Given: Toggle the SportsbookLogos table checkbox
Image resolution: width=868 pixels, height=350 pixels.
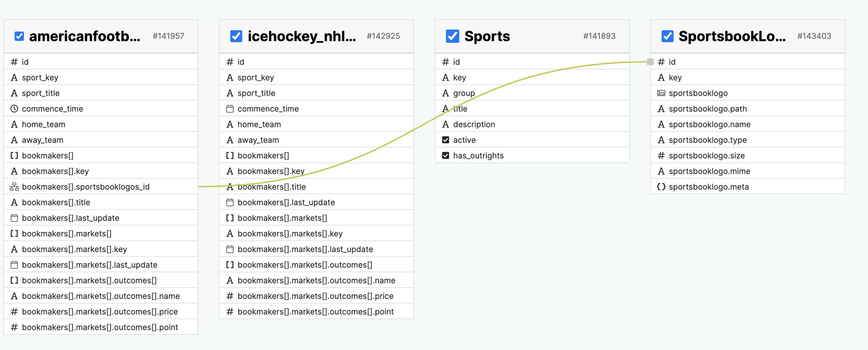Looking at the screenshot, I should [x=667, y=36].
